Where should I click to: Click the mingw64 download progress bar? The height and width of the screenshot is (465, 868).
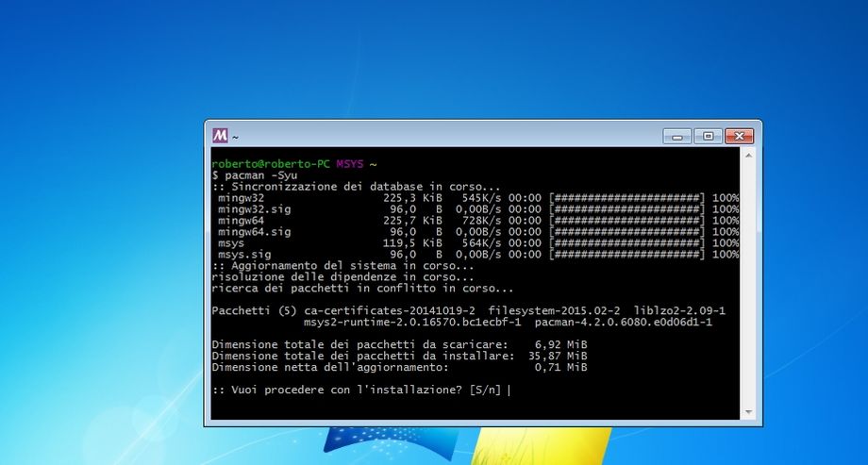pyautogui.click(x=627, y=221)
